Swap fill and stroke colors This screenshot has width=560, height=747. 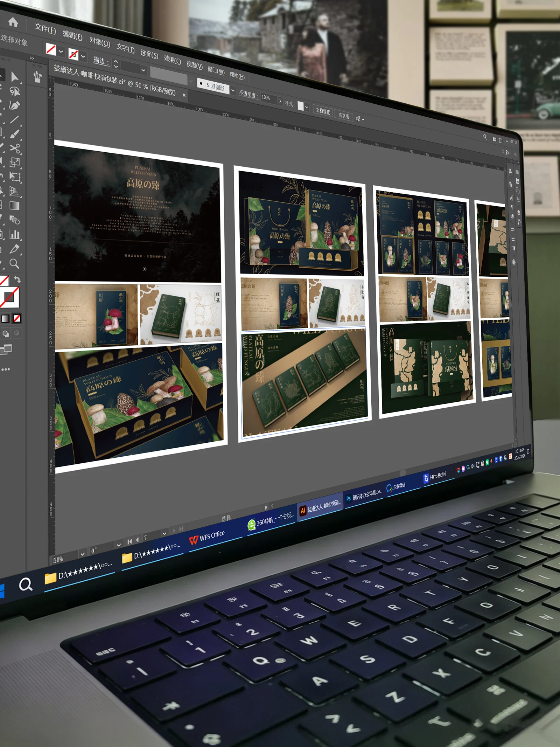click(x=17, y=279)
